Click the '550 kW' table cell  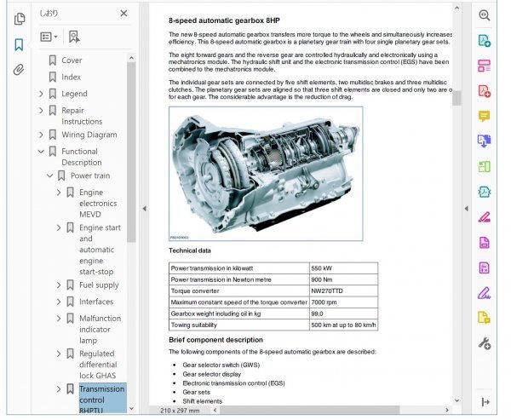[x=343, y=268]
